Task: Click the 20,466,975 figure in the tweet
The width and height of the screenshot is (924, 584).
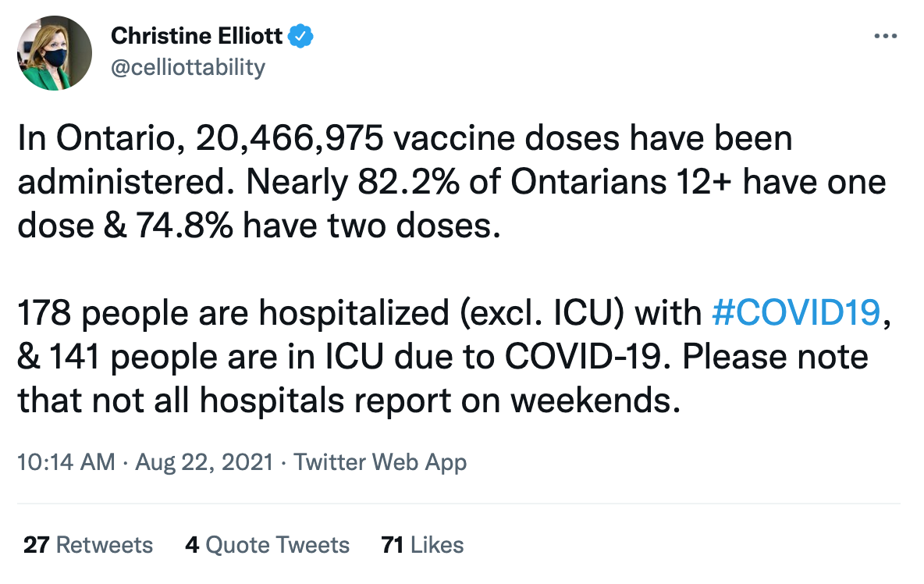Action: (x=290, y=138)
